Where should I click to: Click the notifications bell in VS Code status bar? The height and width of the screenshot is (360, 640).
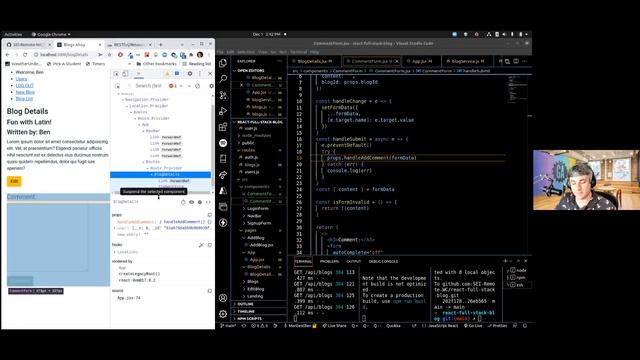[x=525, y=326]
